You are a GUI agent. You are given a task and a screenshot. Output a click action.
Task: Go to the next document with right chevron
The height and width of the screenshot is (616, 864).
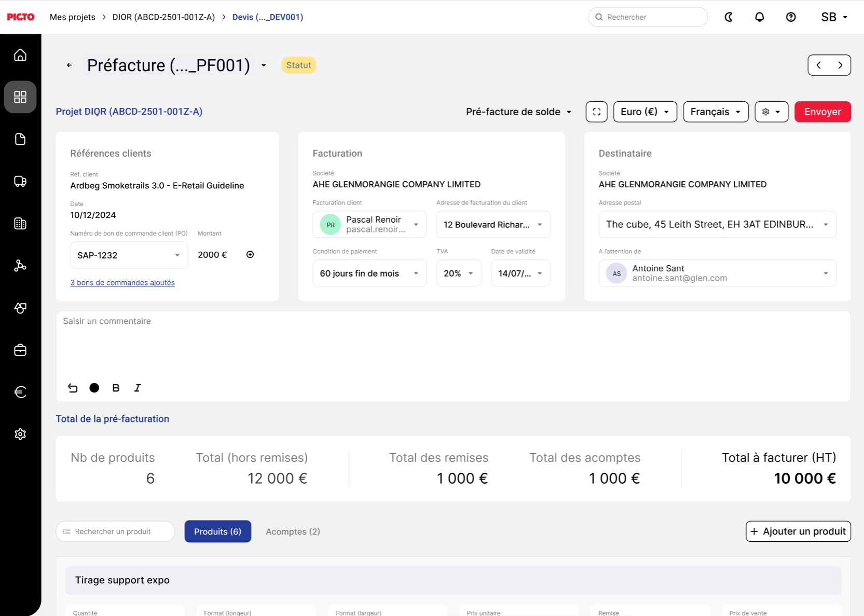point(840,65)
